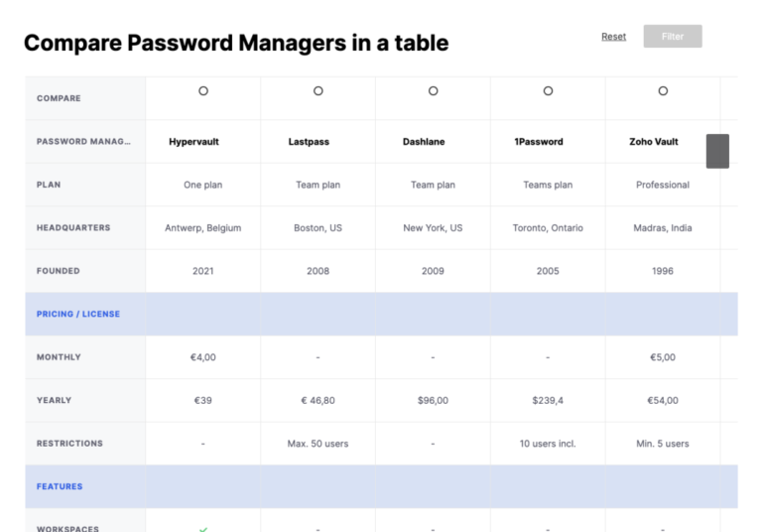Screen dimensions: 762x532
Task: Click the 'Toronto, Ontario' cell
Action: 548,227
